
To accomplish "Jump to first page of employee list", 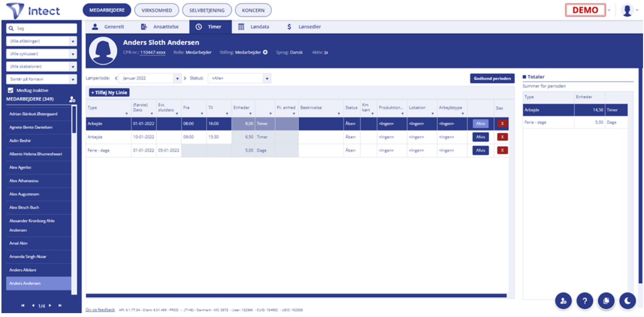I will (x=22, y=306).
